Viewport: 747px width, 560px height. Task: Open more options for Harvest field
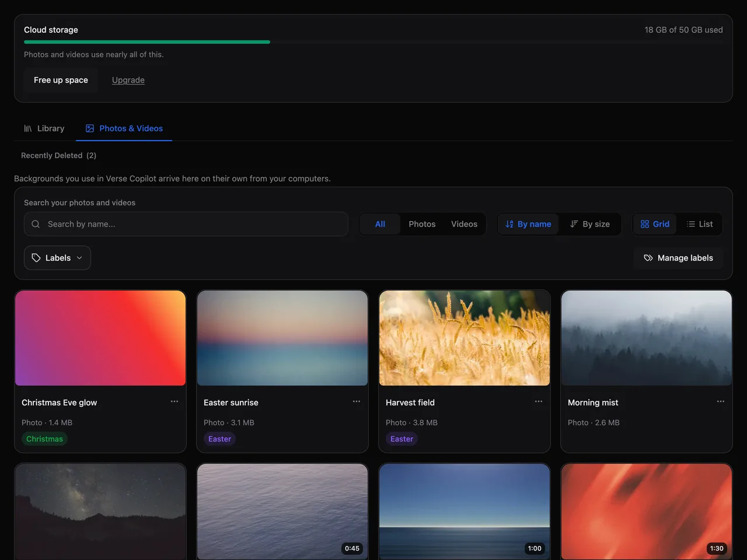(539, 401)
